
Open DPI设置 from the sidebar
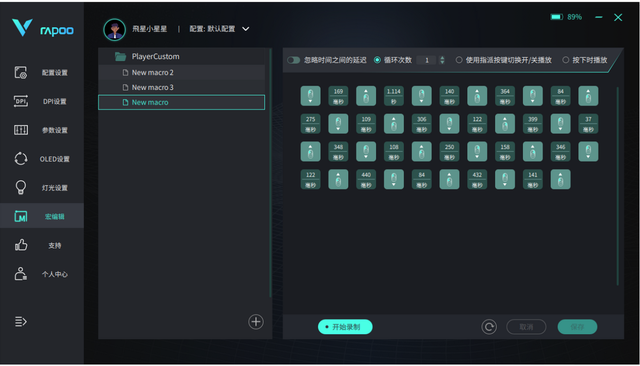pyautogui.click(x=42, y=101)
